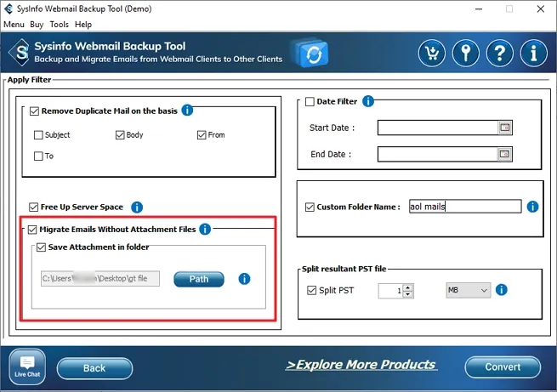Open the Help menu

click(x=83, y=25)
